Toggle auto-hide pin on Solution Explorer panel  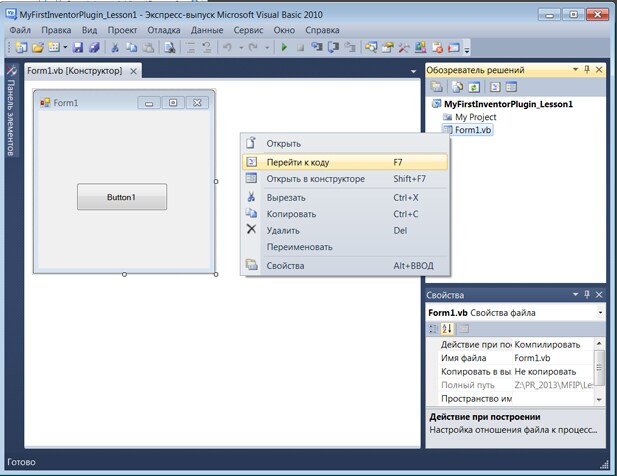pos(586,70)
